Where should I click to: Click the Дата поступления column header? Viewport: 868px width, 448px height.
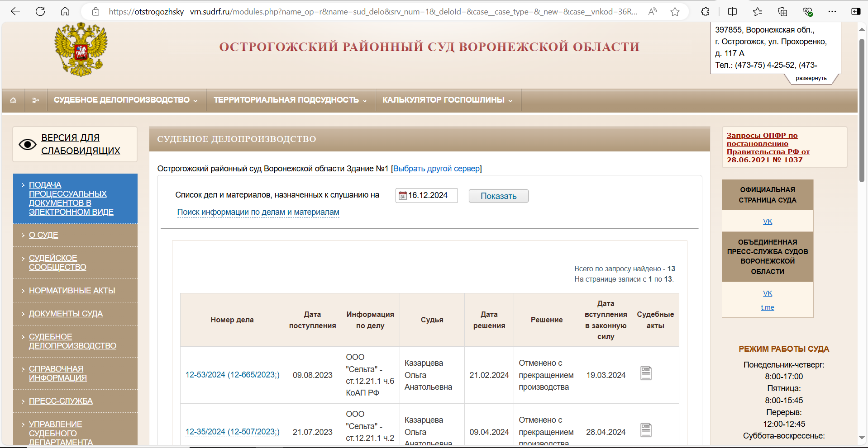click(x=312, y=320)
